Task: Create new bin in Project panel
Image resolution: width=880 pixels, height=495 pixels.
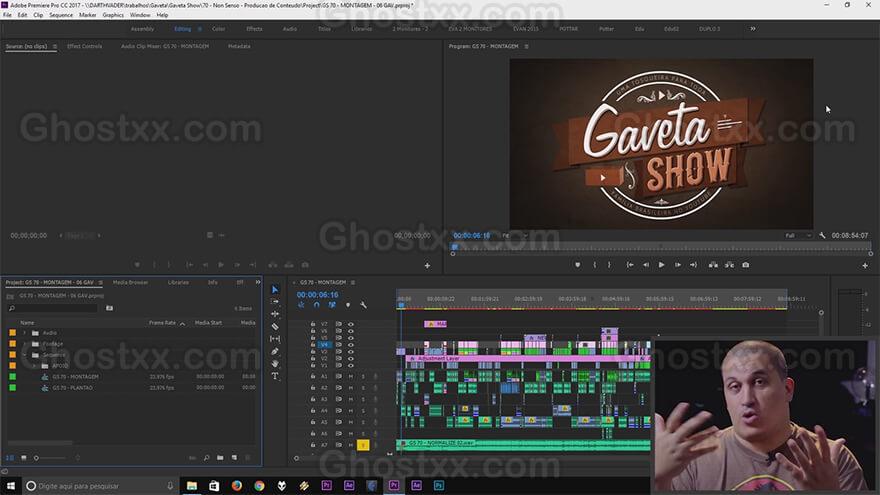Action: (220, 458)
